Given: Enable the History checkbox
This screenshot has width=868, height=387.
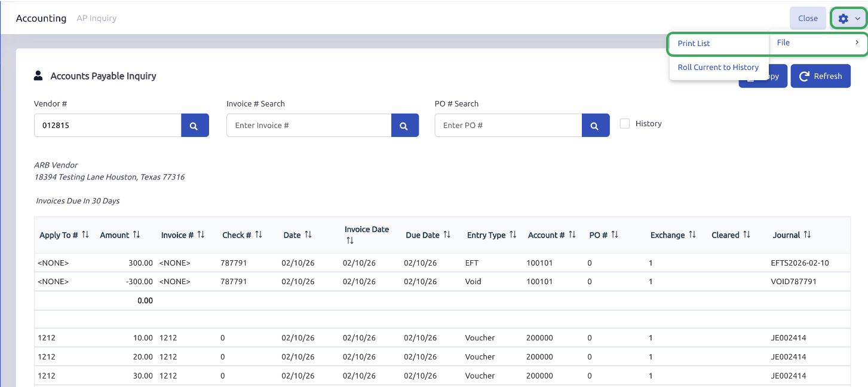Looking at the screenshot, I should point(625,124).
